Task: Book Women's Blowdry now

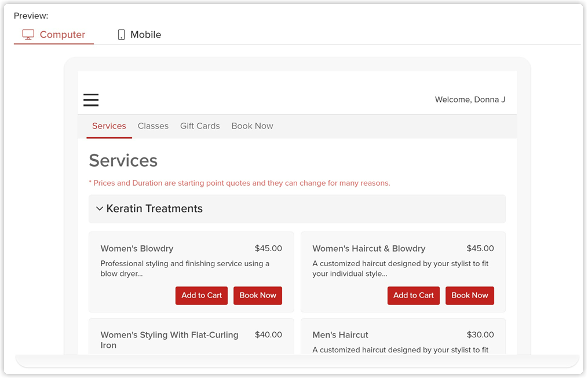Action: point(258,296)
